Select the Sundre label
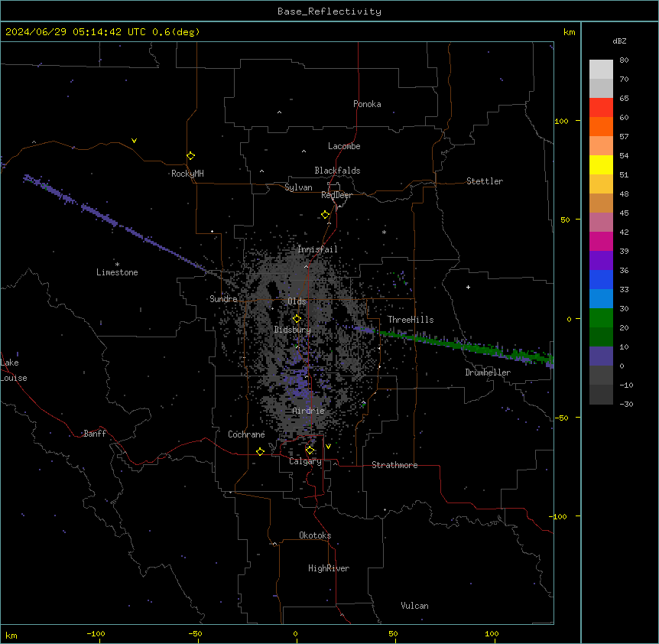Image resolution: width=659 pixels, height=644 pixels. point(223,299)
